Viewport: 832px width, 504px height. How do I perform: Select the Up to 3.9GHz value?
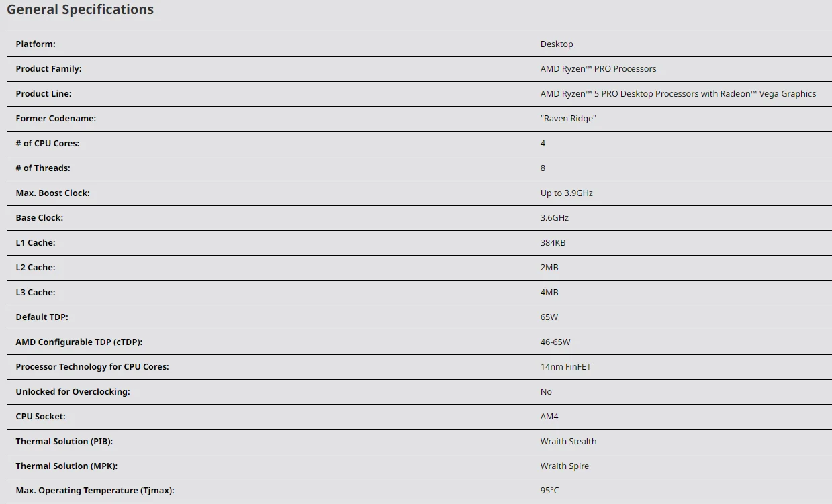coord(566,193)
